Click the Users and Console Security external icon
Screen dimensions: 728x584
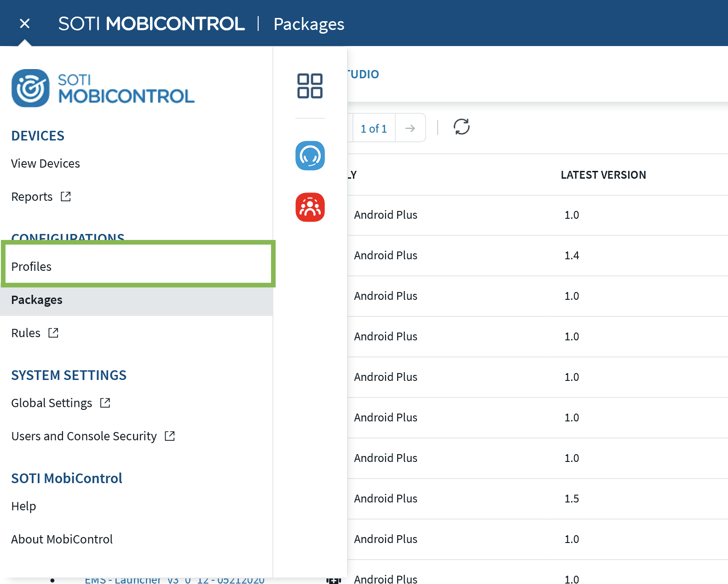[170, 436]
